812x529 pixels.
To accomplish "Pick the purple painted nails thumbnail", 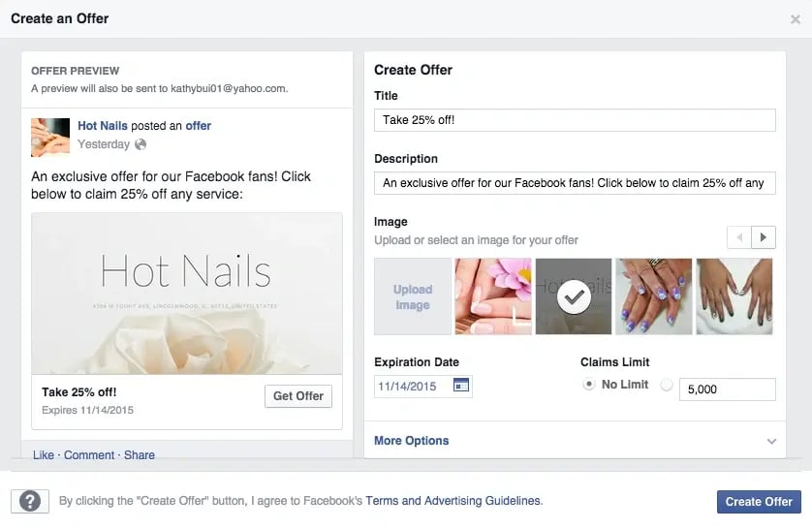I will [653, 296].
